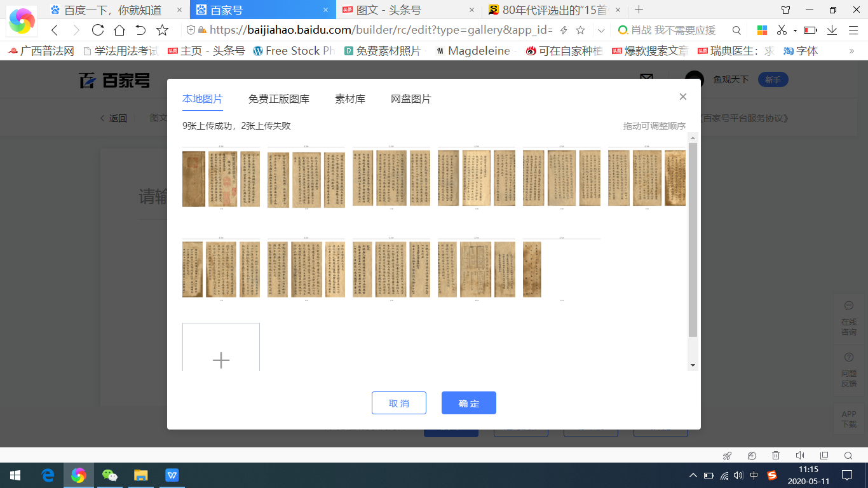Open the browser downloads icon
The height and width of the screenshot is (488, 868).
[832, 30]
